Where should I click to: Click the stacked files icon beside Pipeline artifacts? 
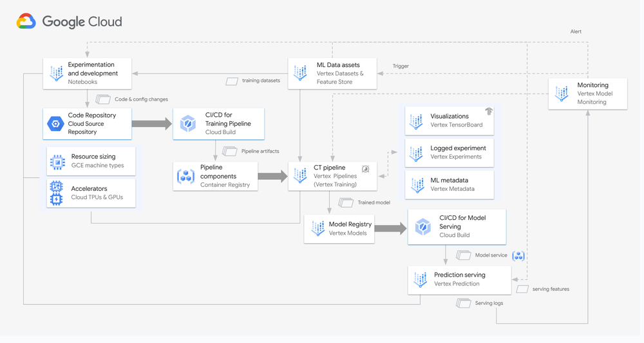coord(230,152)
